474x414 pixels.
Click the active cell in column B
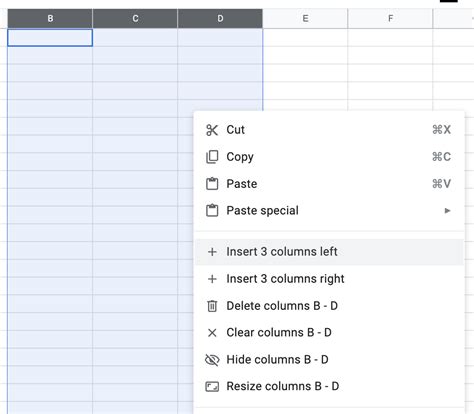[x=50, y=38]
